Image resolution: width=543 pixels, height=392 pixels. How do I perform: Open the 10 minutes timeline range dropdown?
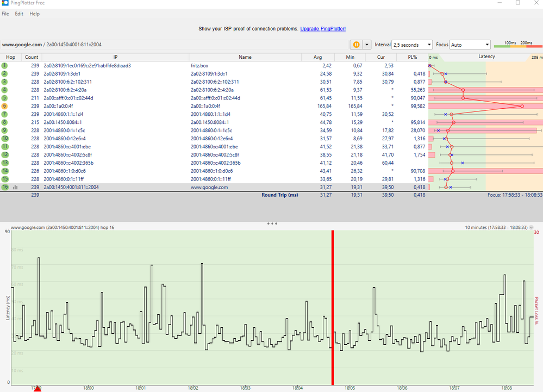531,227
